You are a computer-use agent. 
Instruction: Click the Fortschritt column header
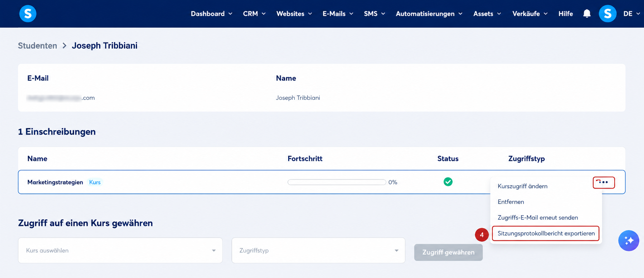click(x=305, y=159)
